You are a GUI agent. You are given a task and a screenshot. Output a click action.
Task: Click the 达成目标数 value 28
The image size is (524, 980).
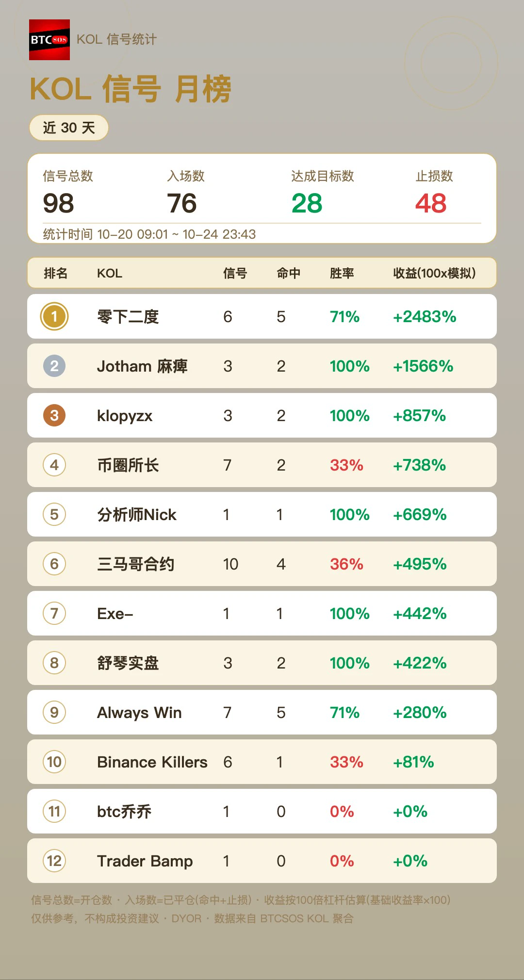[x=307, y=203]
